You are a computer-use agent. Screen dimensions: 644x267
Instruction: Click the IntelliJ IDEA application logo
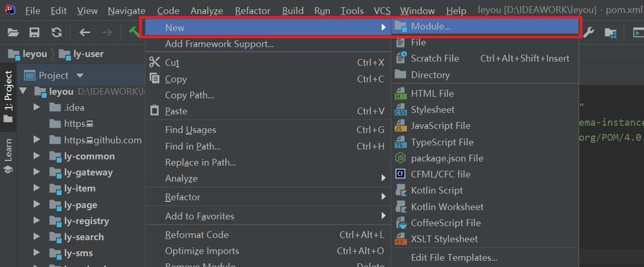(10, 10)
